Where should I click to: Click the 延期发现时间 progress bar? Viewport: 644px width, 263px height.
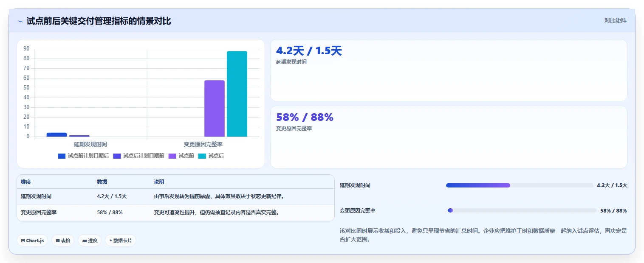coord(520,185)
